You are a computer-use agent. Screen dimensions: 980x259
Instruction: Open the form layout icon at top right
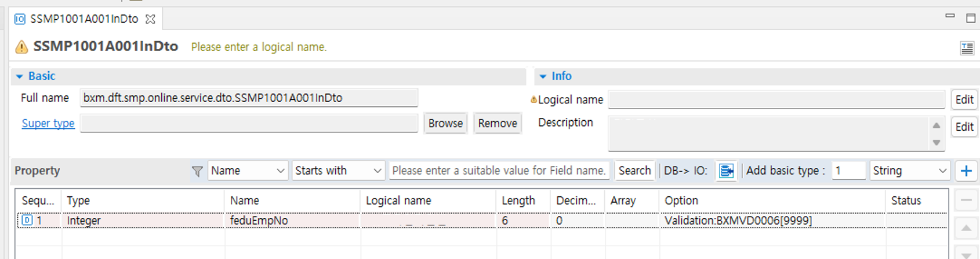967,48
